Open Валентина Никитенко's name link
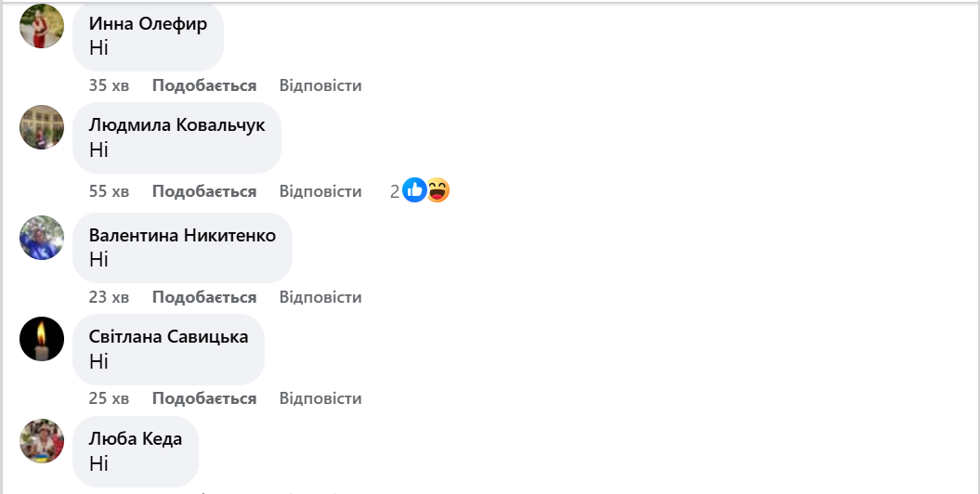980x494 pixels. 182,235
